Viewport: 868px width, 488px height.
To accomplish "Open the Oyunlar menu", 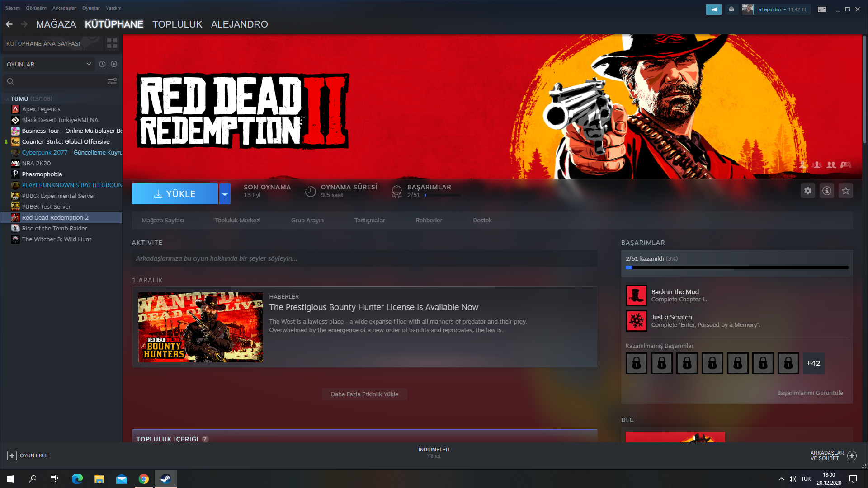I will click(91, 8).
